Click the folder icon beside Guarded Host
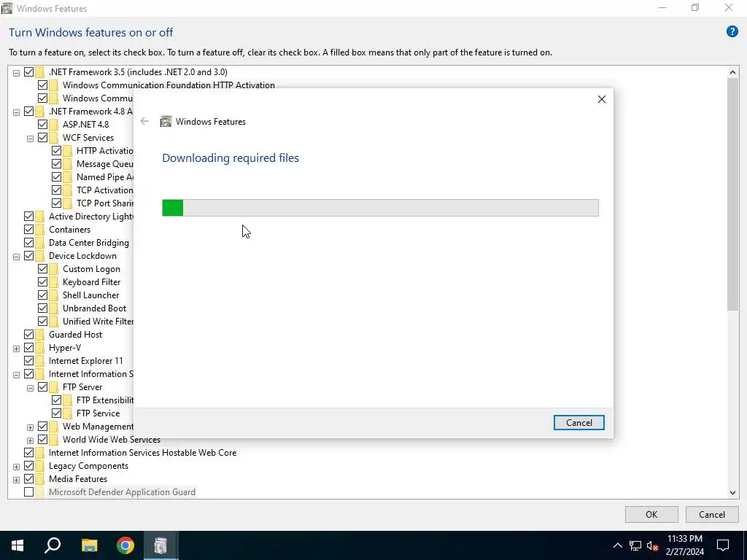Image resolution: width=747 pixels, height=560 pixels. [x=40, y=335]
